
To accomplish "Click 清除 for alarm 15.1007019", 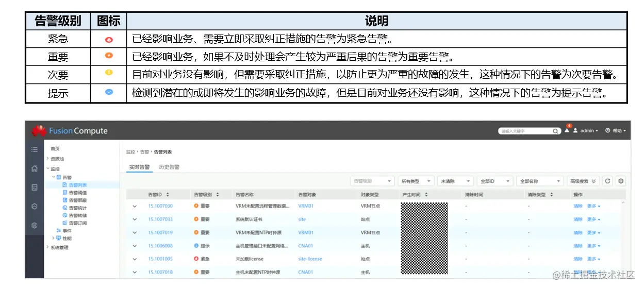I will pos(577,233).
